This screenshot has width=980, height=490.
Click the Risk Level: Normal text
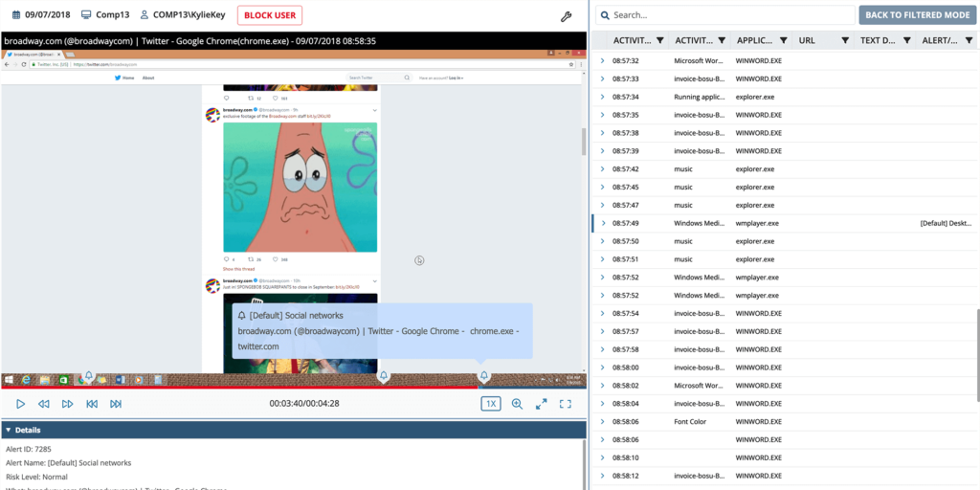coord(36,477)
